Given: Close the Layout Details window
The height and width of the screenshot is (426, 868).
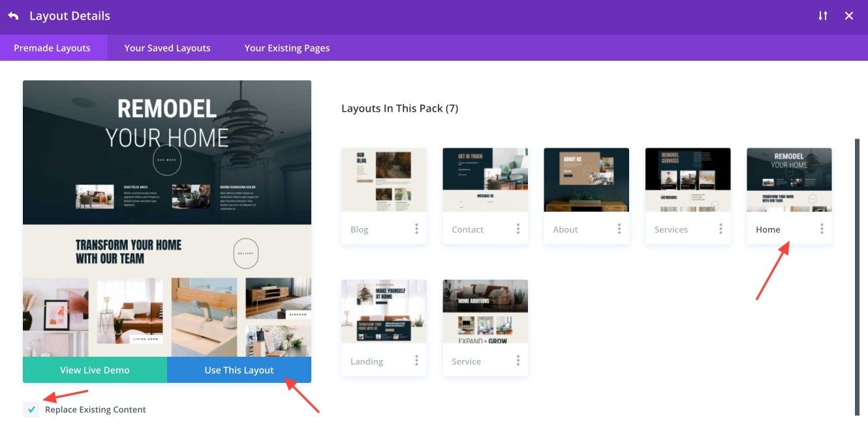Looking at the screenshot, I should coord(848,15).
